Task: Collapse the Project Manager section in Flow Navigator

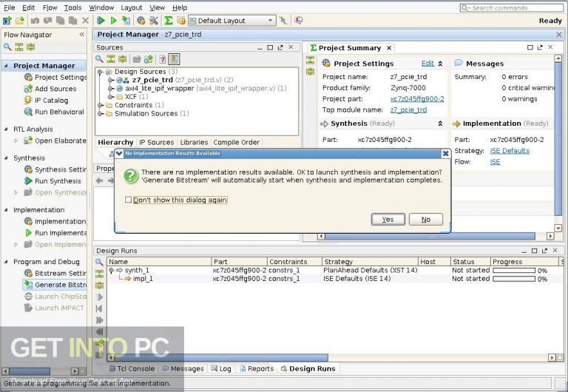Action: tap(6, 66)
